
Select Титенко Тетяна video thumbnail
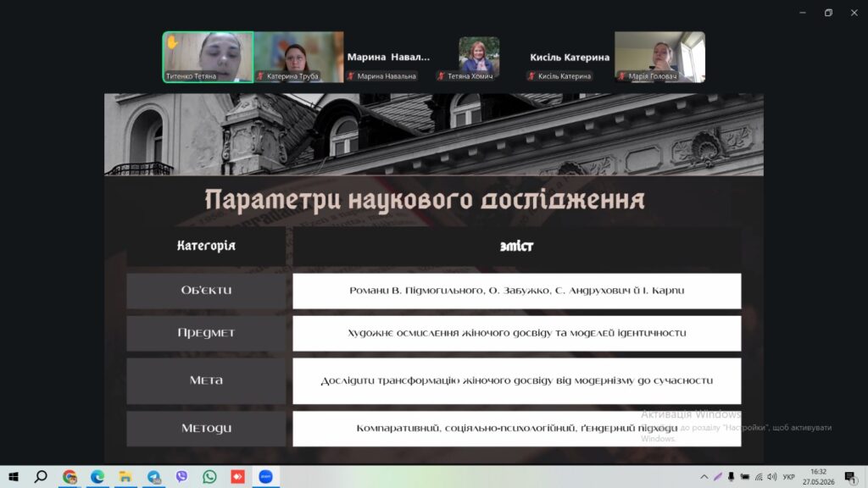[x=209, y=57]
